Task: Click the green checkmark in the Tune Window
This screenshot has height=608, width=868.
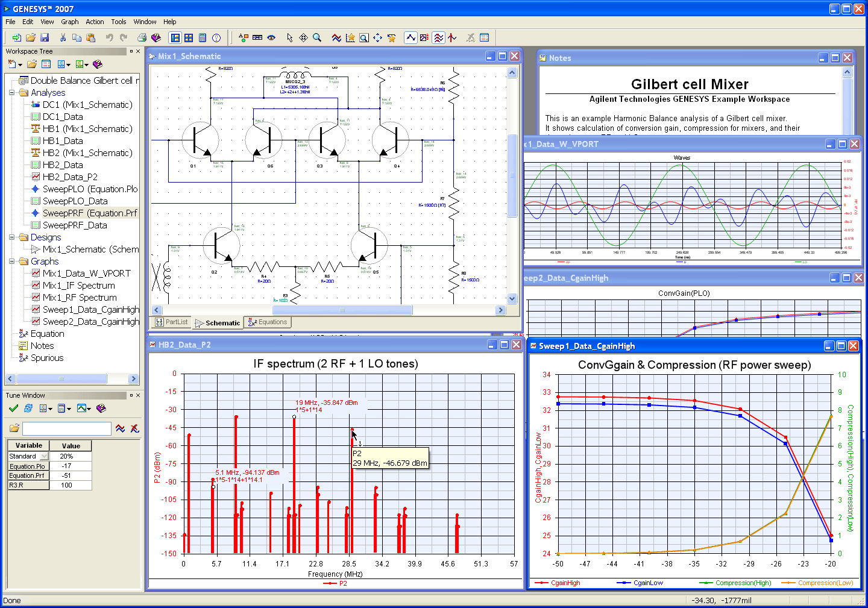Action: point(14,408)
